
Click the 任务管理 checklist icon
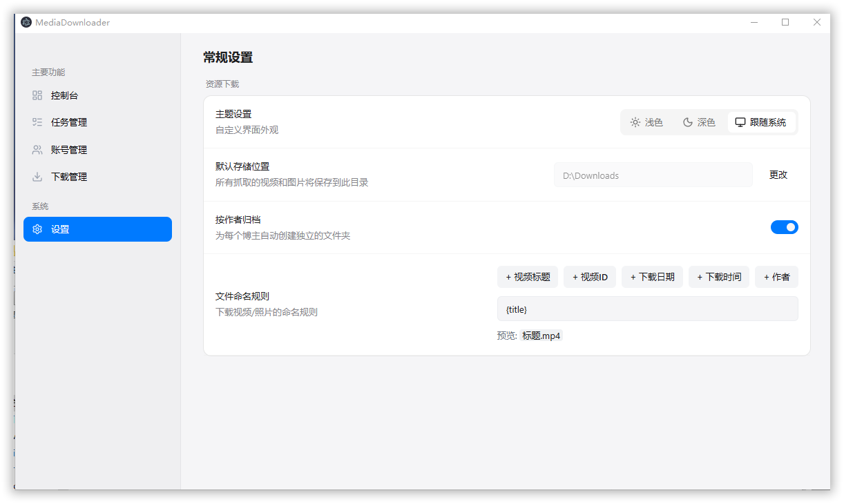coord(37,122)
